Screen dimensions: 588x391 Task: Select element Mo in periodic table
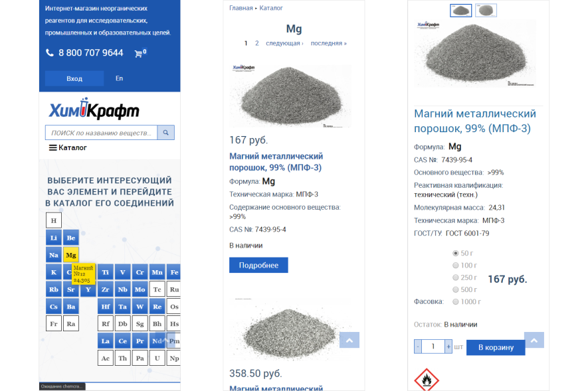(140, 289)
